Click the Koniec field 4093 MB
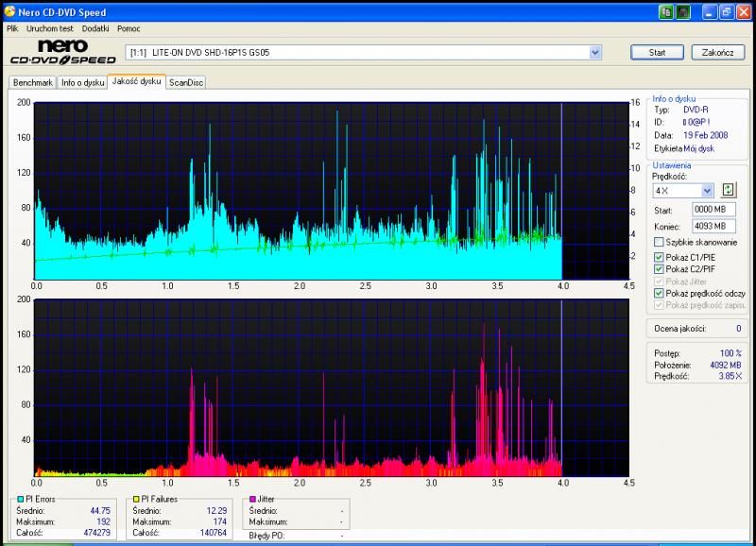 [x=713, y=226]
